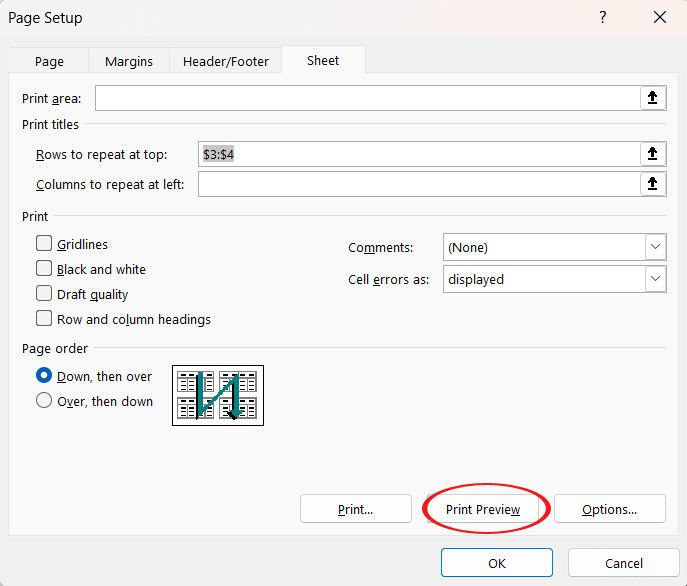Click the Print... button

[x=356, y=509]
